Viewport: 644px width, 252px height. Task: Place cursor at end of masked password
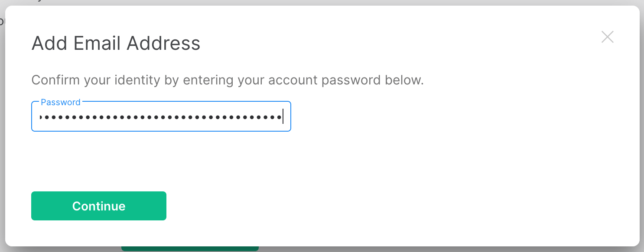tap(282, 117)
